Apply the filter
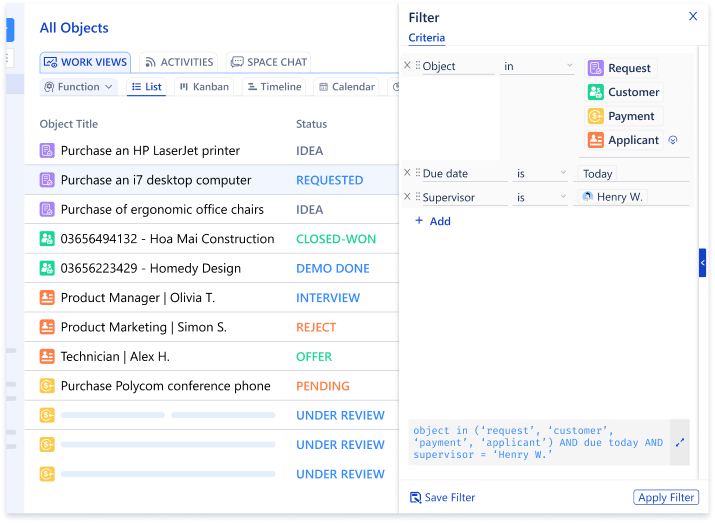Image resolution: width=715 pixels, height=523 pixels. (x=665, y=498)
